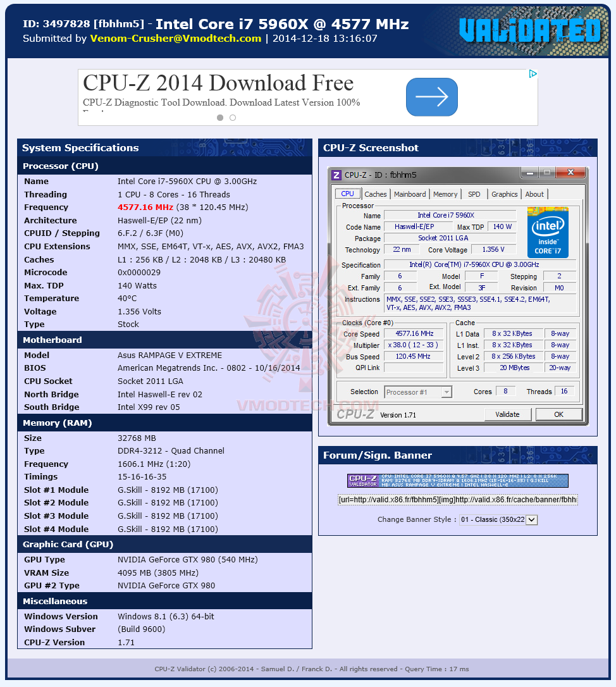
Task: Switch to the About tab
Action: [534, 194]
